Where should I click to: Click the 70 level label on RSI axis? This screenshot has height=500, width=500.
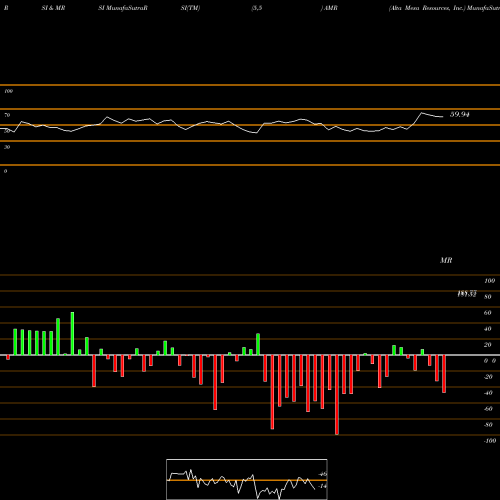(x=7, y=115)
